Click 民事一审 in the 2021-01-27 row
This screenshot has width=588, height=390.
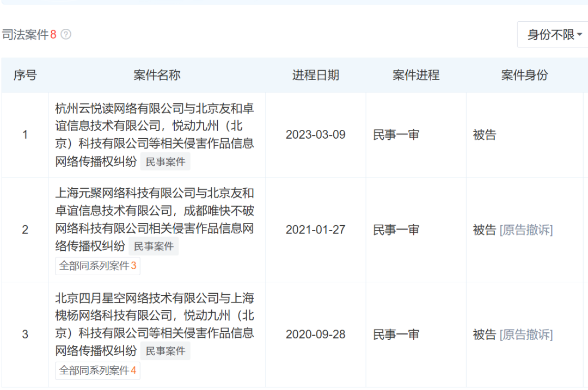coord(396,230)
